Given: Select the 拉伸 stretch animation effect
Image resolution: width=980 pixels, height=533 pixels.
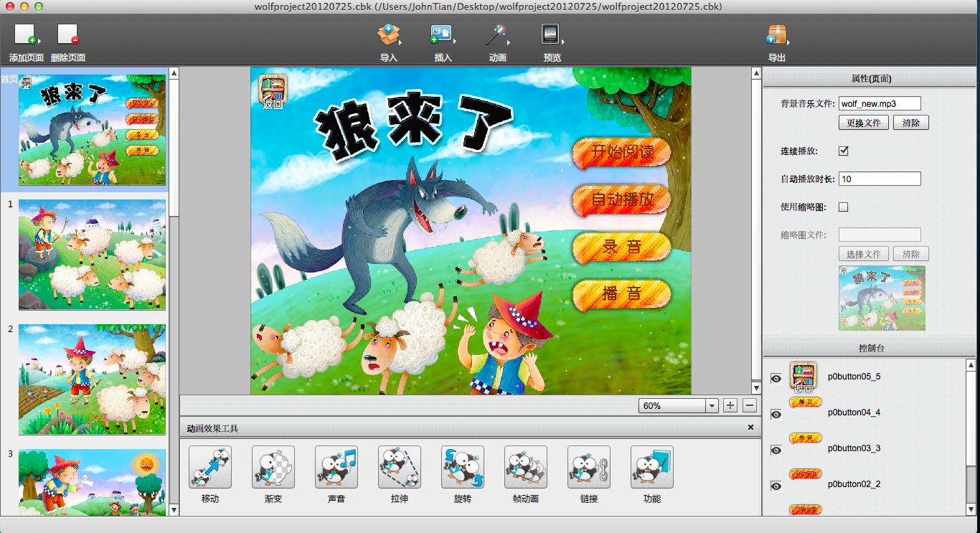Looking at the screenshot, I should (400, 467).
